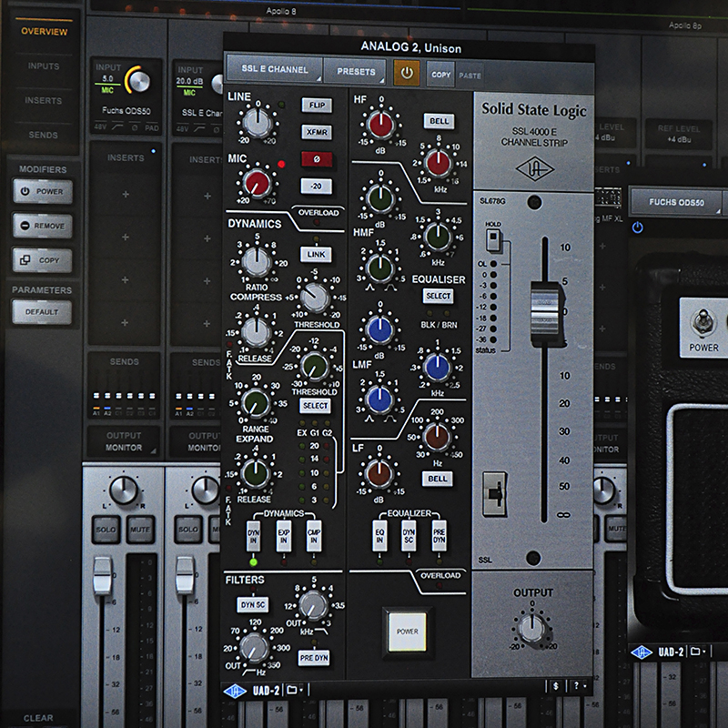
Task: Open the question mark help dropdown
Action: pos(579,686)
